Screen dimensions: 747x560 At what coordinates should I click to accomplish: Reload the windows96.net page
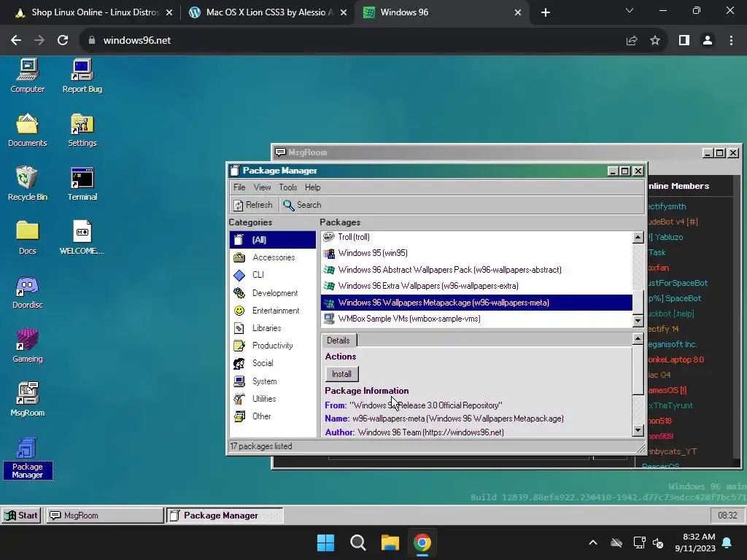(x=63, y=40)
